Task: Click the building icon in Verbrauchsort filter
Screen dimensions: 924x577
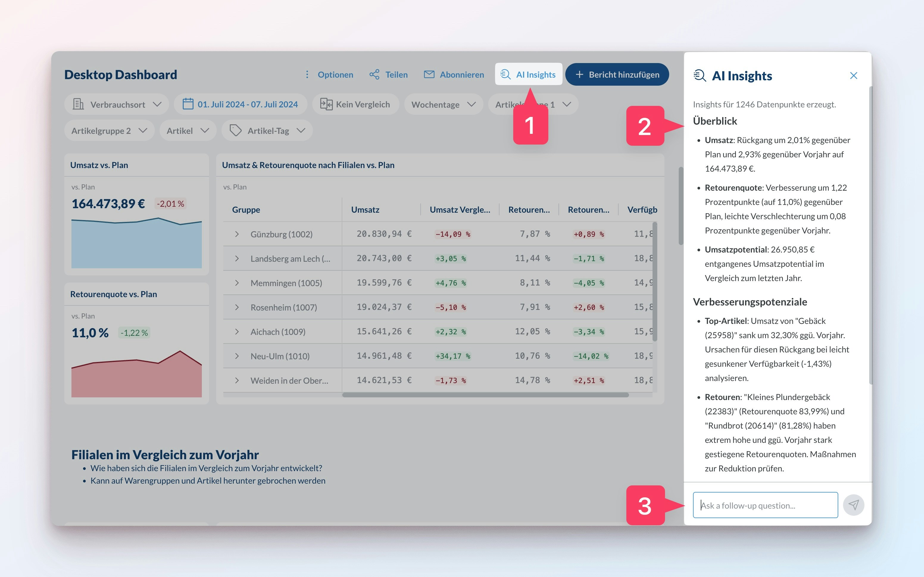Action: (x=78, y=104)
